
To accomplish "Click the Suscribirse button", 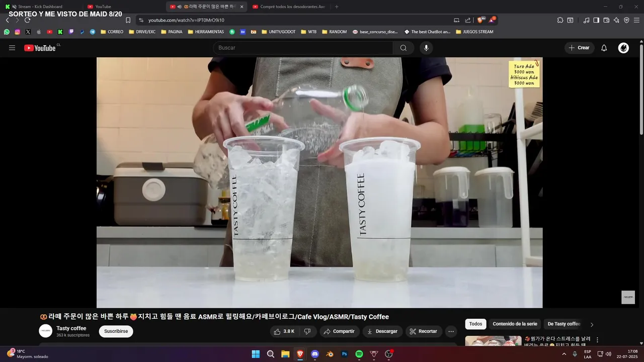I will coord(116,331).
